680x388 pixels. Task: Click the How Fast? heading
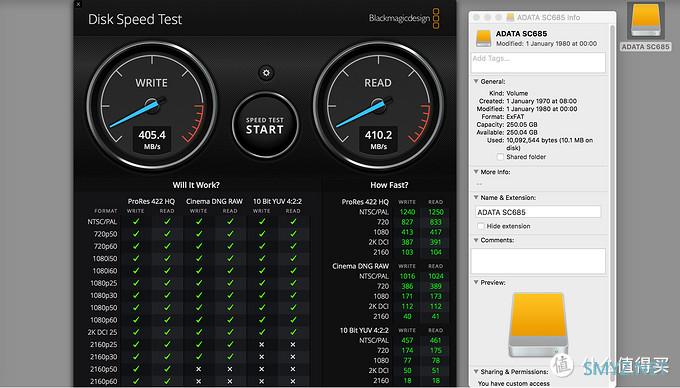(389, 185)
